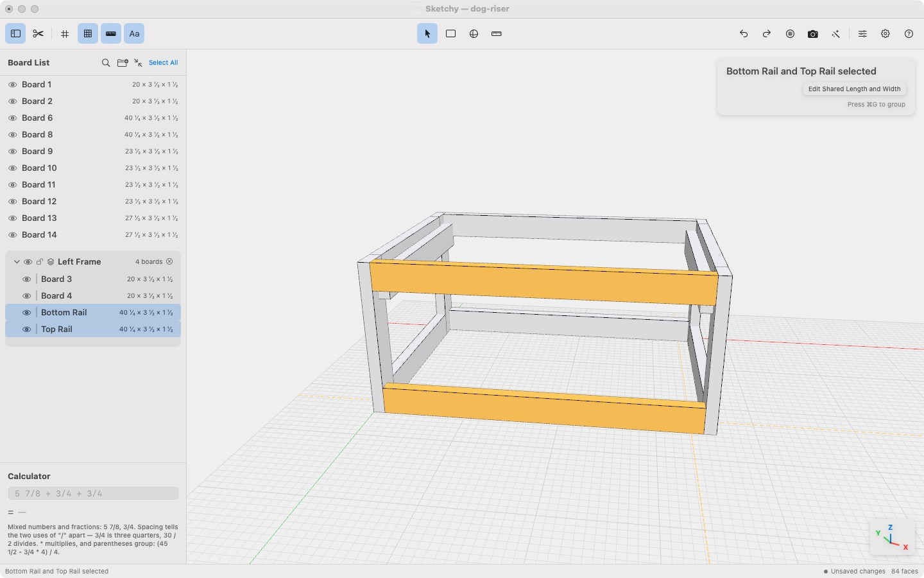Image resolution: width=924 pixels, height=578 pixels.
Task: Click the "40 ¼ × 3 ½ × 1 ½" size of Board 8
Action: 151,134
